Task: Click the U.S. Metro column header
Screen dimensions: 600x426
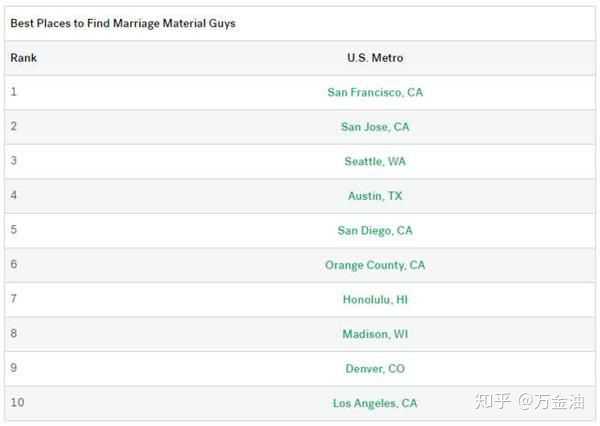Action: [x=375, y=58]
